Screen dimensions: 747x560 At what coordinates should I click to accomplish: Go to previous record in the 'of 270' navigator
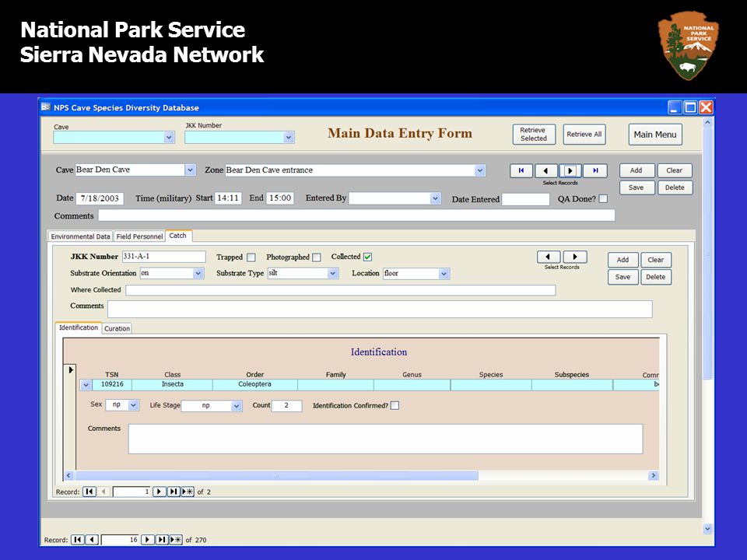click(93, 540)
